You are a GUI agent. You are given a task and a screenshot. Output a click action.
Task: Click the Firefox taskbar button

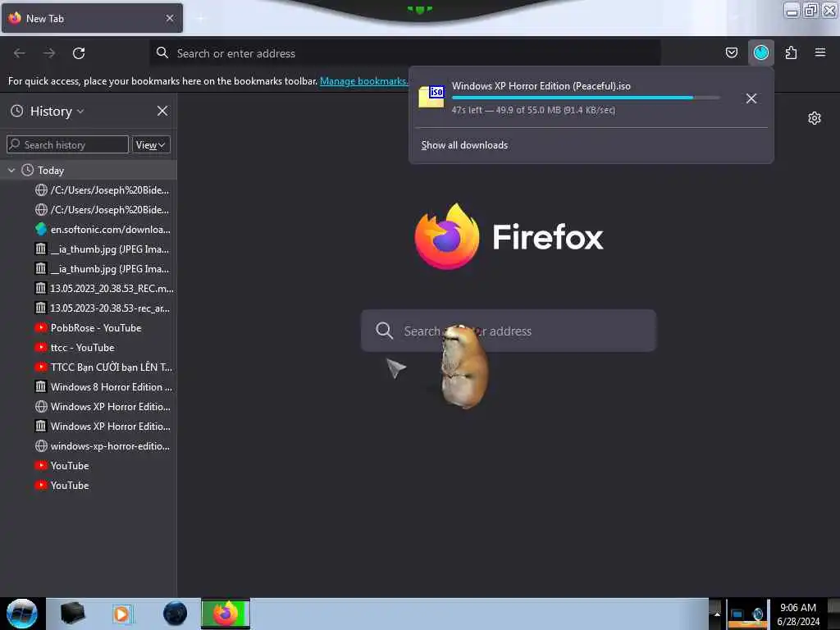[226, 614]
